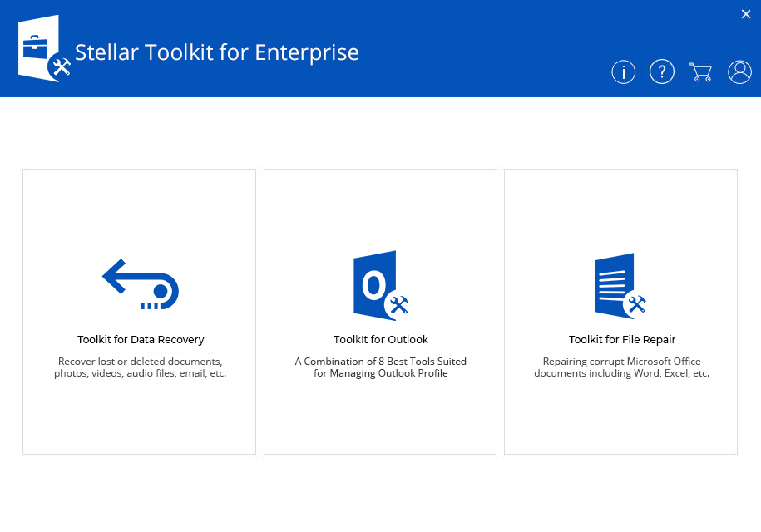Close the application window
761x532 pixels.
click(x=746, y=13)
